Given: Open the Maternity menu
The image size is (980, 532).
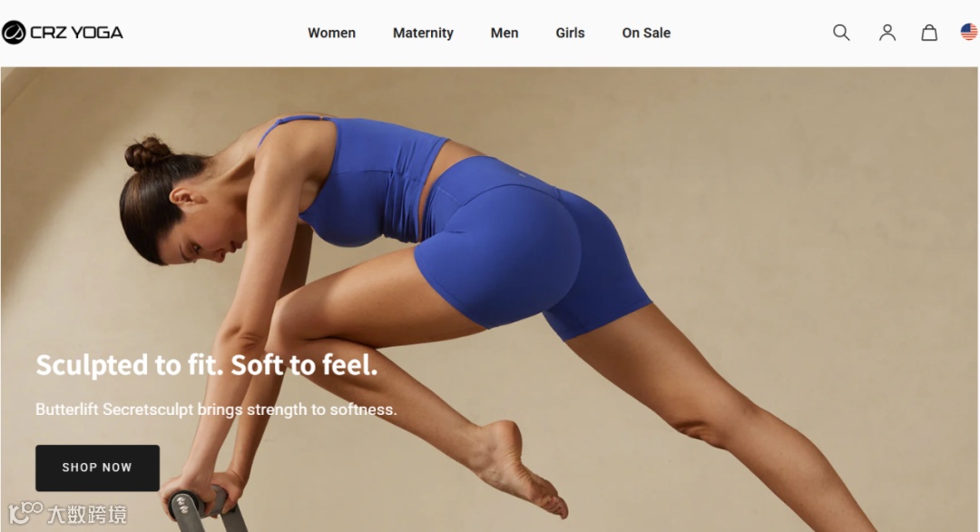Looking at the screenshot, I should pos(423,33).
